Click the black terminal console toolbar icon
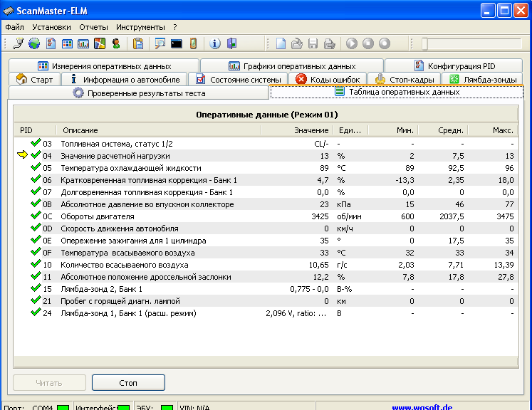 pos(176,43)
